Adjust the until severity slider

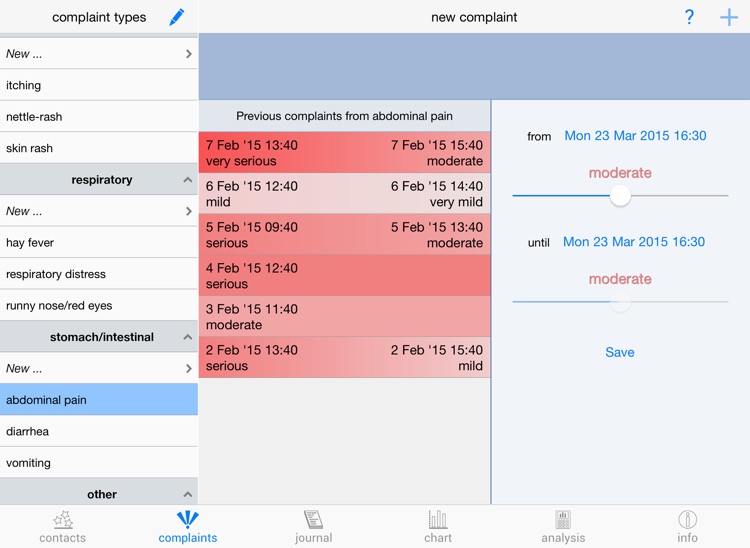(x=620, y=302)
